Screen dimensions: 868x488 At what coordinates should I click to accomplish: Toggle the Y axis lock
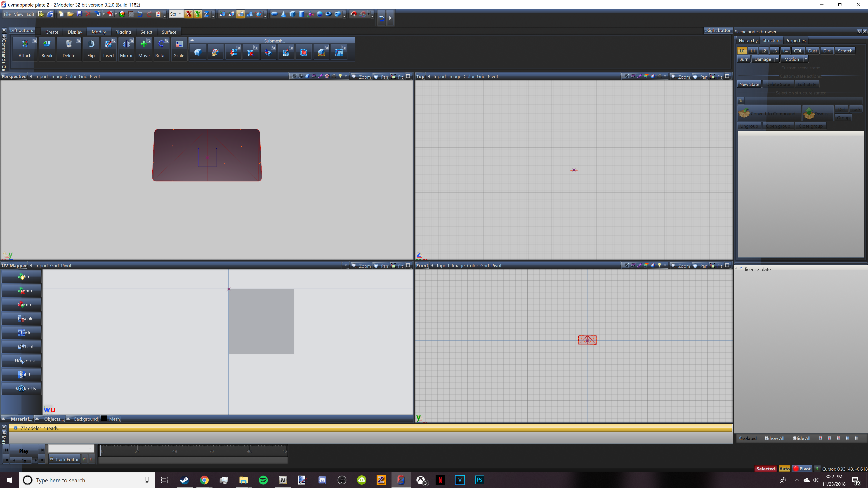point(198,14)
